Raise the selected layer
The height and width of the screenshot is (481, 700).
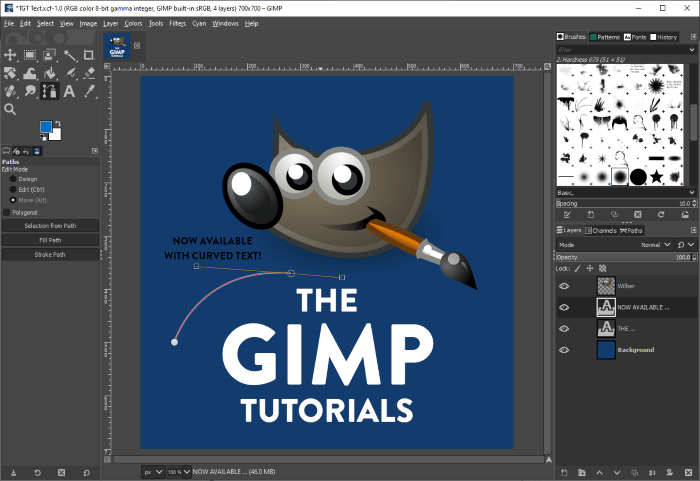click(x=600, y=473)
